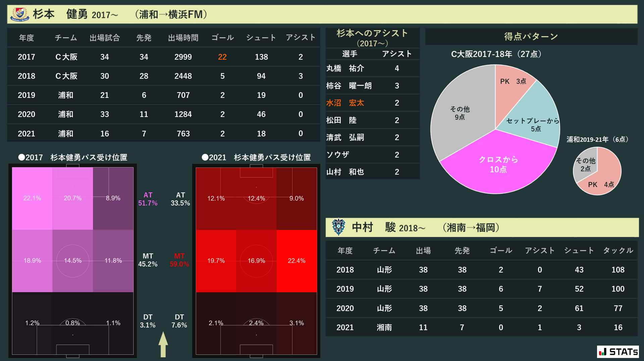Click the STATS logo badge
The height and width of the screenshot is (361, 644).
click(618, 352)
